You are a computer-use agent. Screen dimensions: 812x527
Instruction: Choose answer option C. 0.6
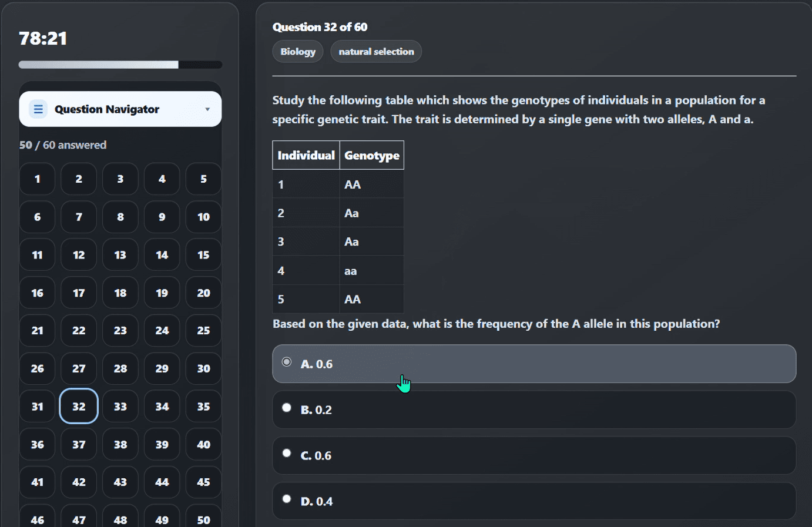534,455
